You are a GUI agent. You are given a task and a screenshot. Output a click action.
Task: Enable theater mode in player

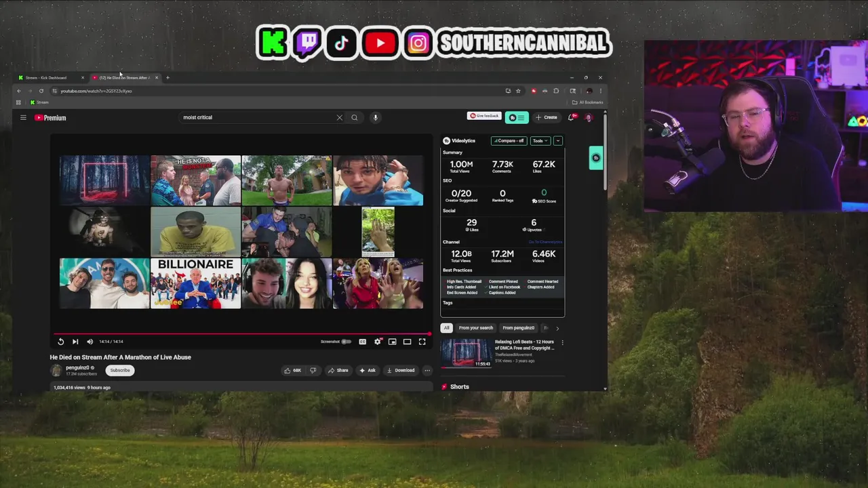407,342
